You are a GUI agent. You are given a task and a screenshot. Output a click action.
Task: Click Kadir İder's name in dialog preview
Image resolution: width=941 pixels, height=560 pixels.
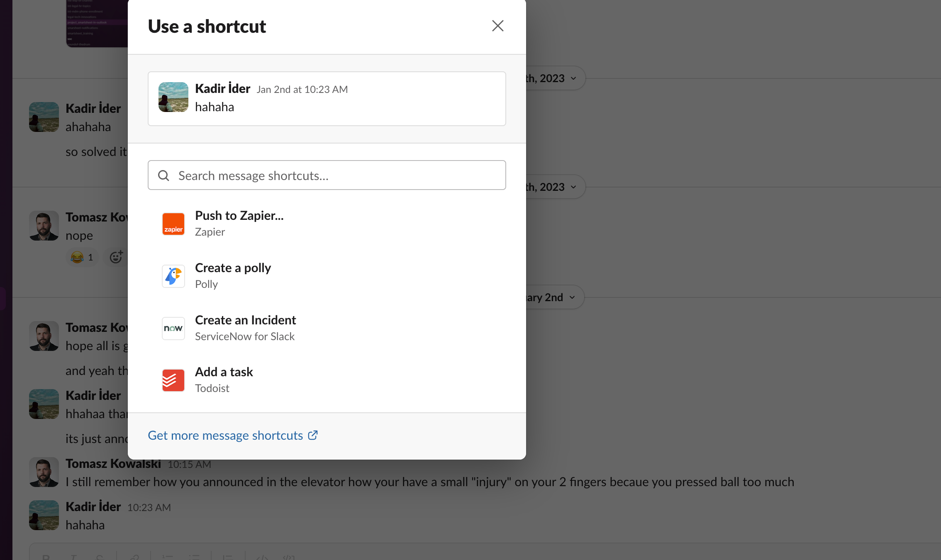coord(222,89)
